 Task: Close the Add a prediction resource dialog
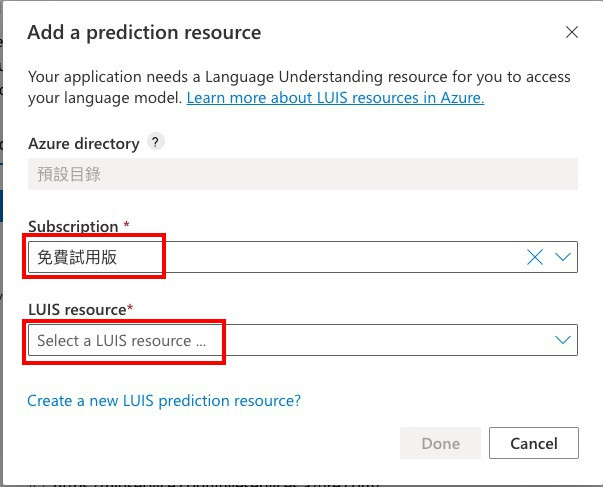[x=572, y=32]
